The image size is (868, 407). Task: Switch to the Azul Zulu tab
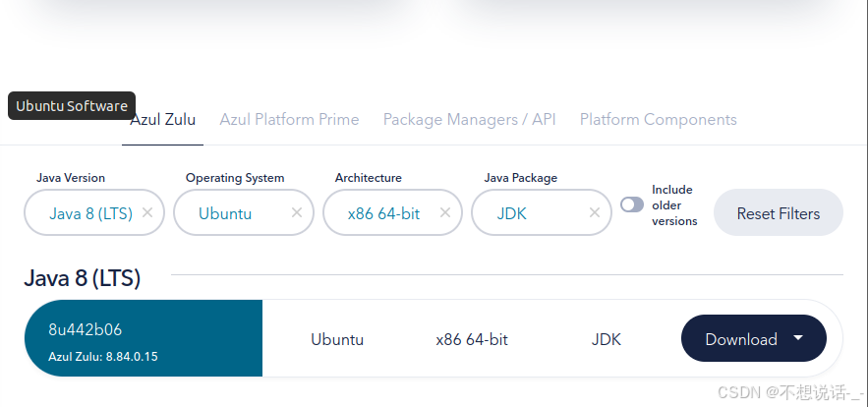pyautogui.click(x=163, y=120)
